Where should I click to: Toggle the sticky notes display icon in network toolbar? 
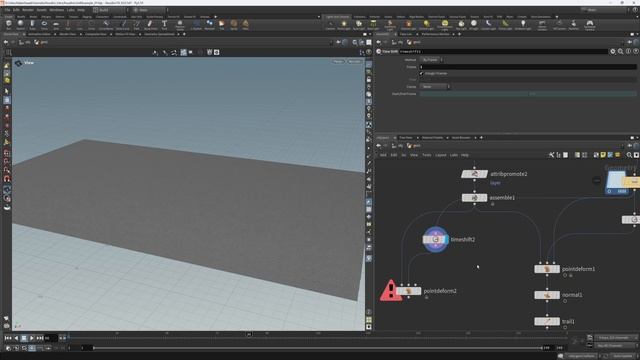[603, 155]
